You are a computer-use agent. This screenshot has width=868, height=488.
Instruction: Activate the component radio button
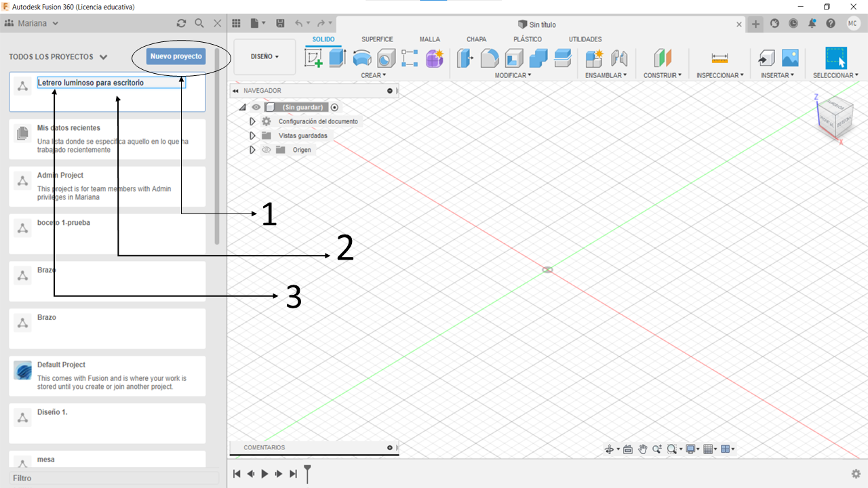point(334,107)
